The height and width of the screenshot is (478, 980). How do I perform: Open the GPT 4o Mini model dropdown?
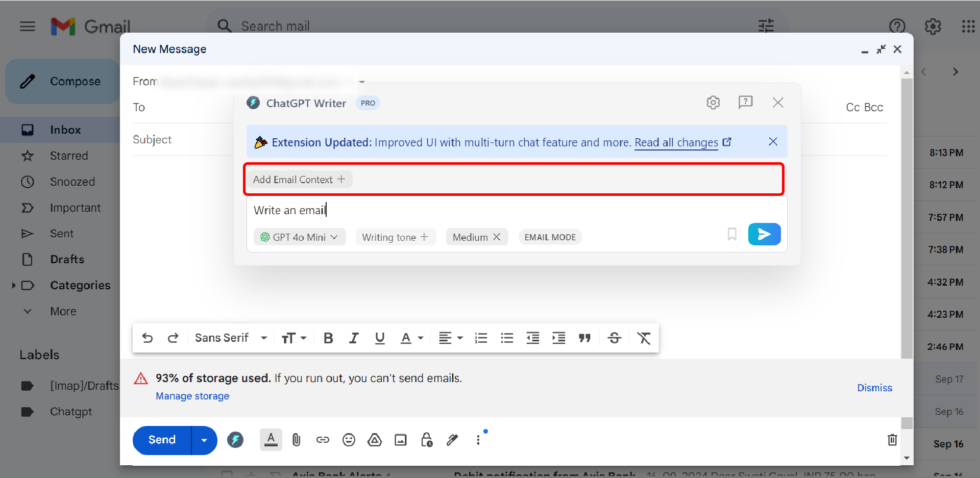[299, 237]
